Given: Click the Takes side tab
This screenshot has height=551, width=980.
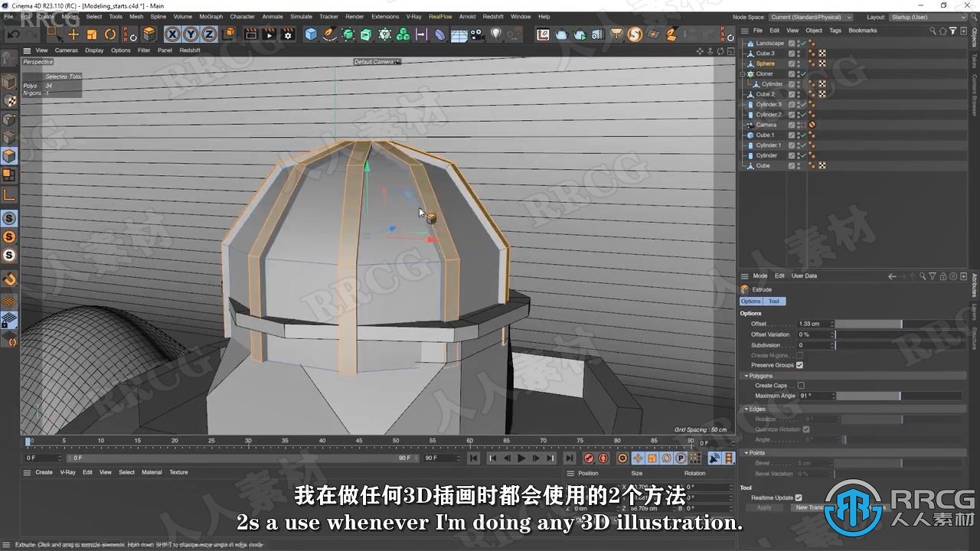Looking at the screenshot, I should [x=974, y=60].
